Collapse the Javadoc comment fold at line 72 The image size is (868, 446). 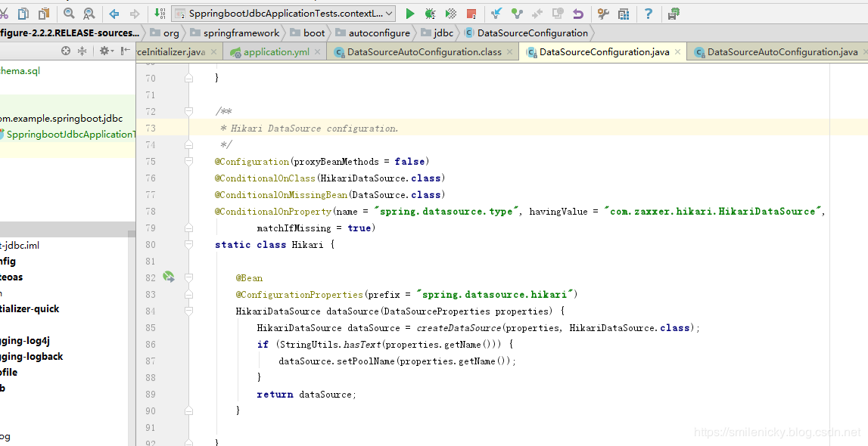click(x=188, y=112)
